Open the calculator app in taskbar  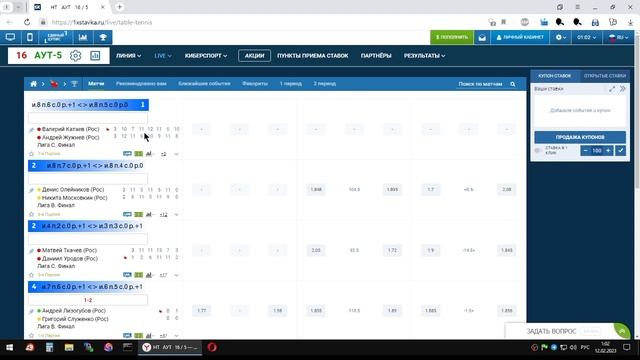pos(49,347)
